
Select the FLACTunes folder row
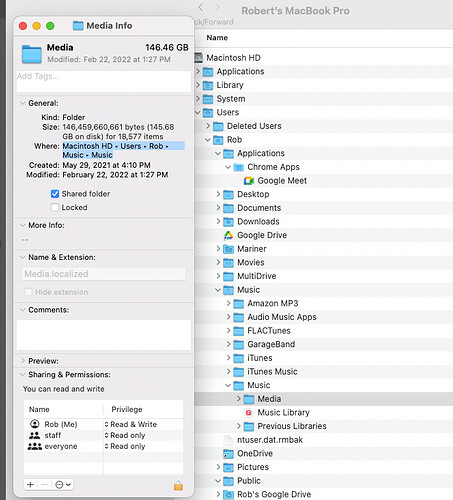323,331
